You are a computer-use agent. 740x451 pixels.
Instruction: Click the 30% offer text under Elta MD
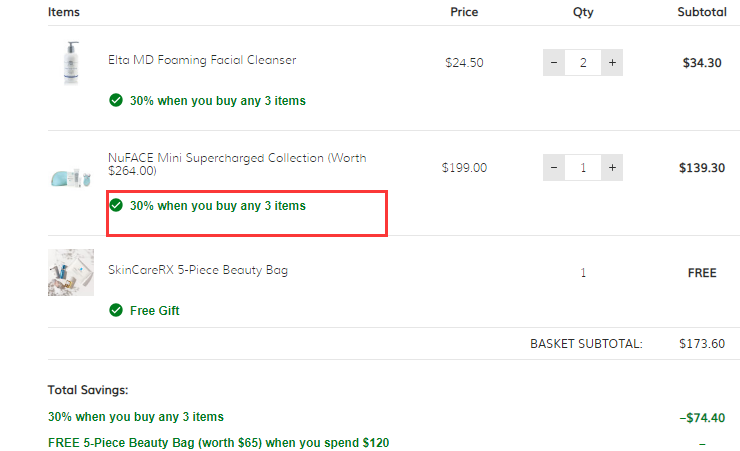coord(218,101)
